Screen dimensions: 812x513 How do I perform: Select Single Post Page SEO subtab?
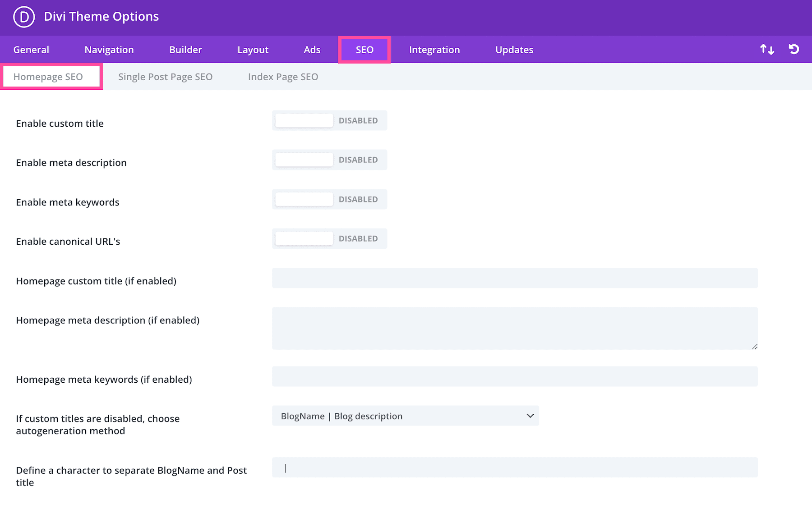[x=165, y=77]
